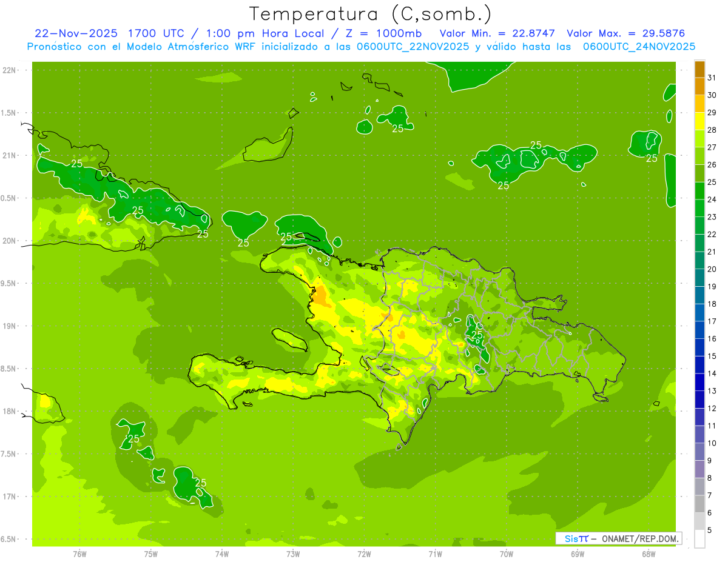This screenshot has height=562, width=728.
Task: Click the title 'Temperatura (C,somb.)'
Action: (370, 13)
